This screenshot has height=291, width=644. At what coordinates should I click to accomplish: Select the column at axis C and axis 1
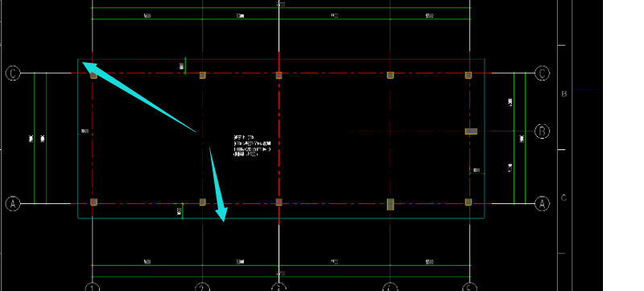[93, 75]
